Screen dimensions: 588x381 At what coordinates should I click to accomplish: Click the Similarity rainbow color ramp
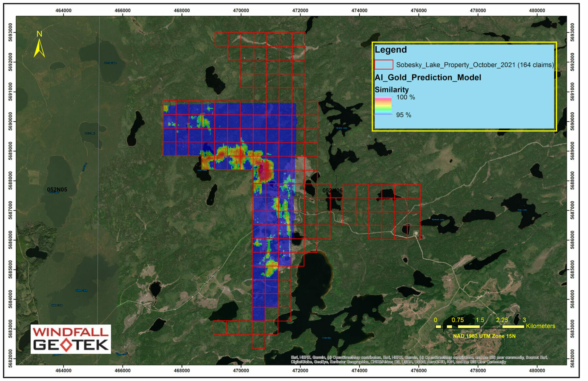pos(383,106)
